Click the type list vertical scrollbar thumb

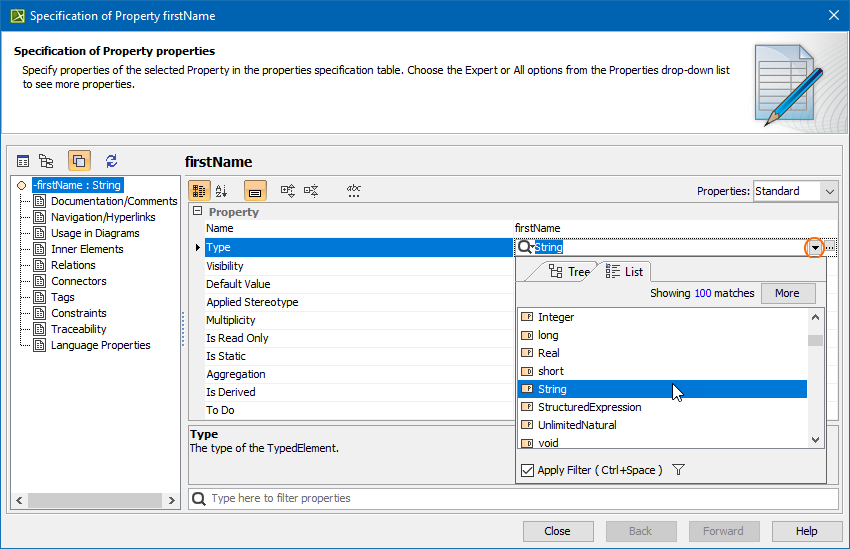(815, 341)
